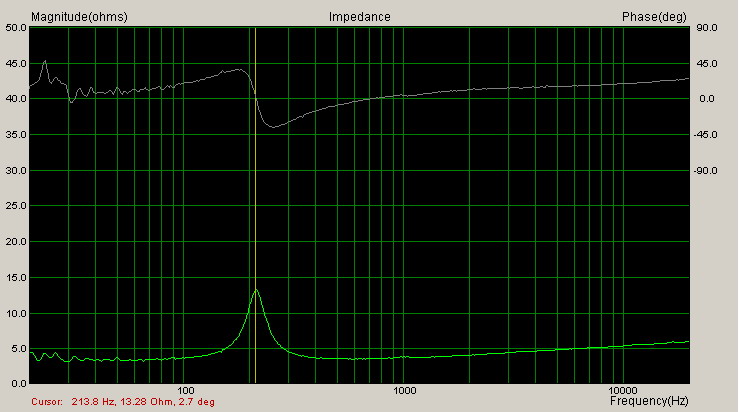Click the 10000 frequency axis tick label
The image size is (739, 412).
pos(623,389)
